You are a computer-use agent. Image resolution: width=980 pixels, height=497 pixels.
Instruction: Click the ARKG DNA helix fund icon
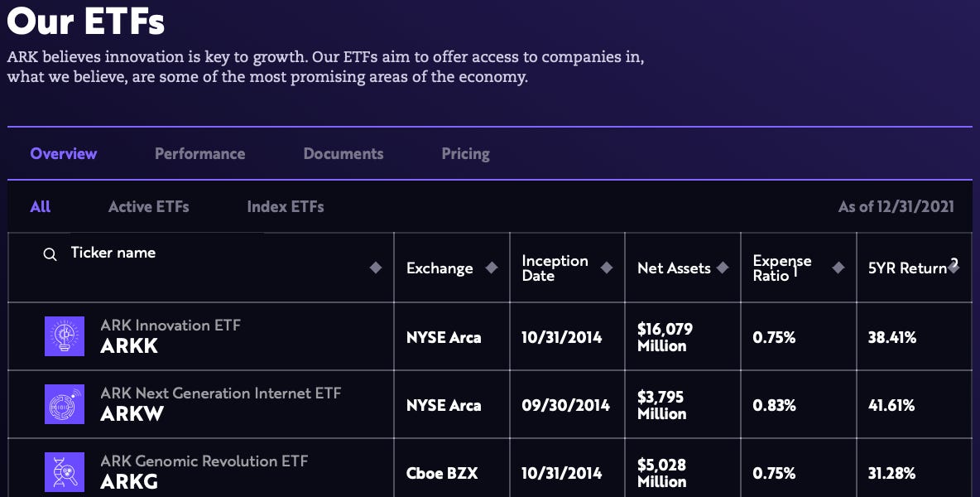tap(65, 472)
